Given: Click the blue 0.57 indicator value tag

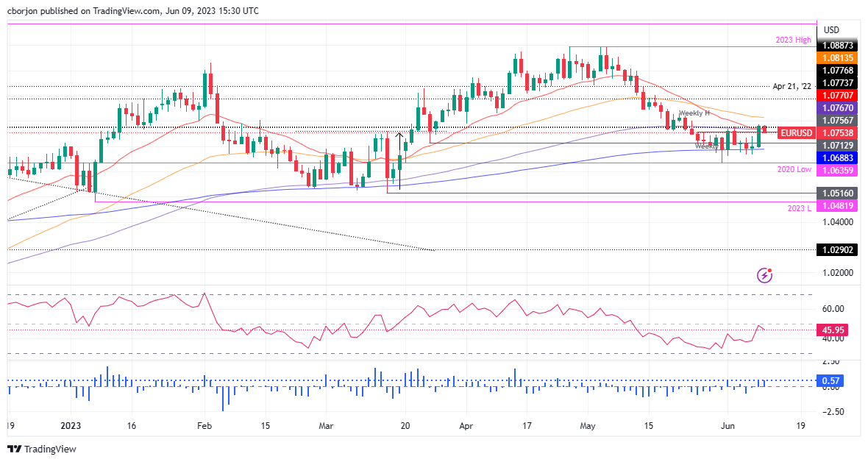Looking at the screenshot, I should (830, 380).
